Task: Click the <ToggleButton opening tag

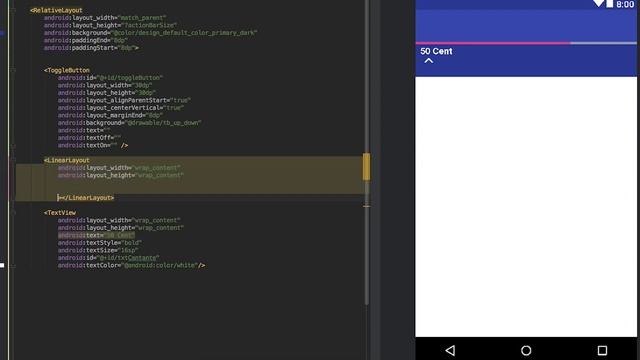Action: click(x=67, y=70)
